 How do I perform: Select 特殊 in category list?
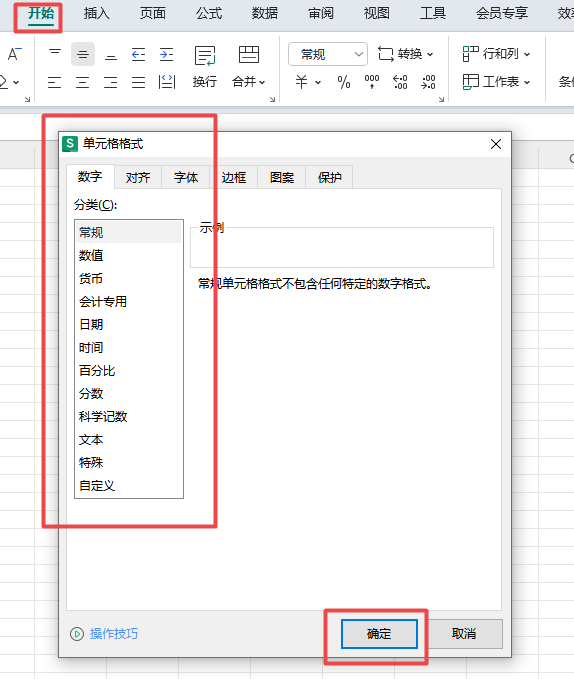click(x=129, y=462)
